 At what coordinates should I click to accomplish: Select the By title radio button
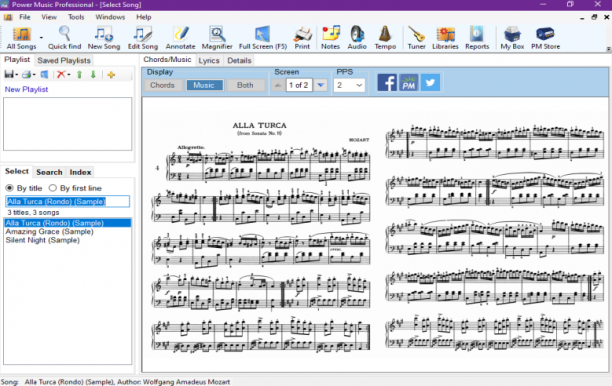(24, 188)
